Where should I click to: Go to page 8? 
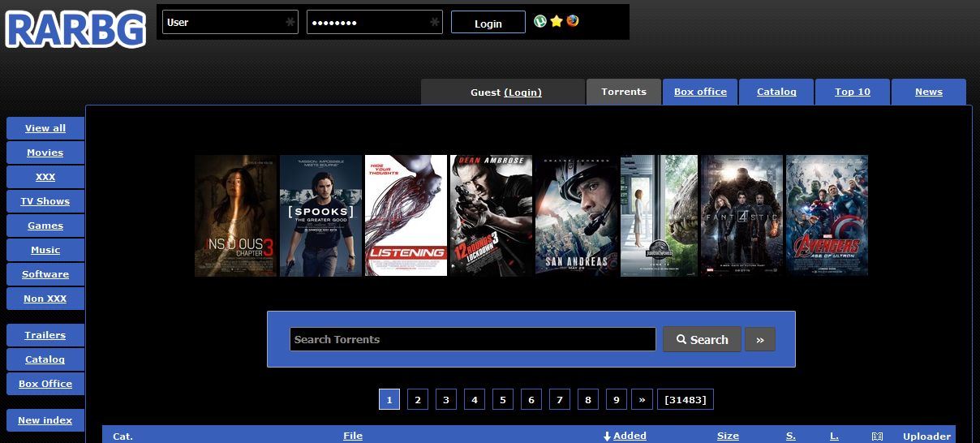pos(588,399)
